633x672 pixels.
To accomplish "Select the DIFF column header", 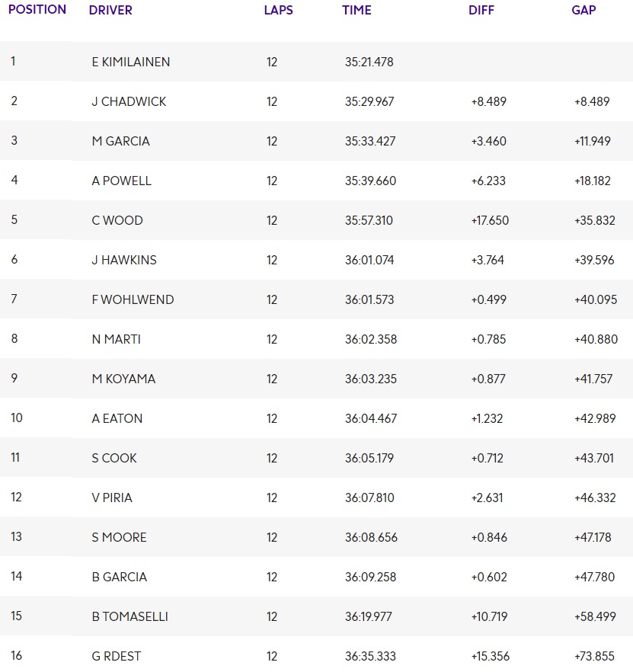I will [481, 11].
